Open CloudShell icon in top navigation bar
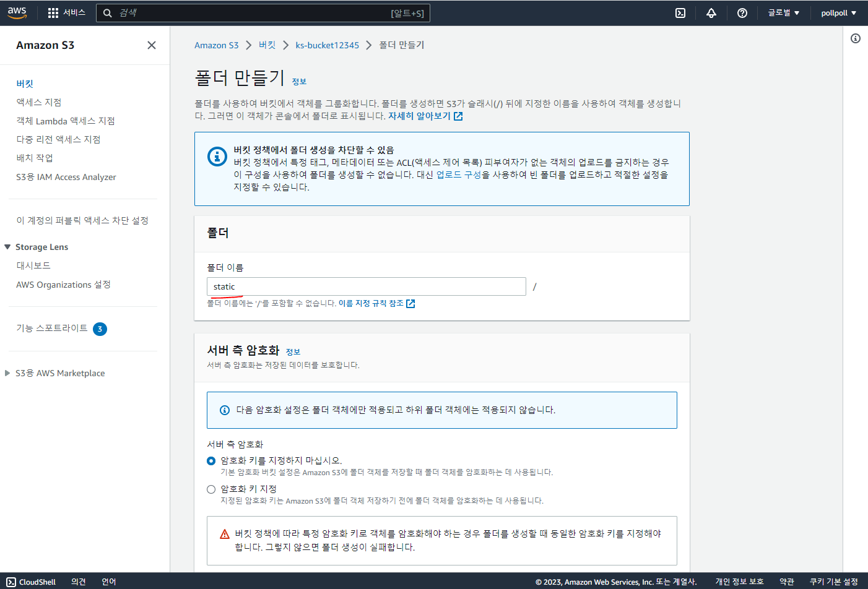This screenshot has height=589, width=868. pyautogui.click(x=680, y=13)
